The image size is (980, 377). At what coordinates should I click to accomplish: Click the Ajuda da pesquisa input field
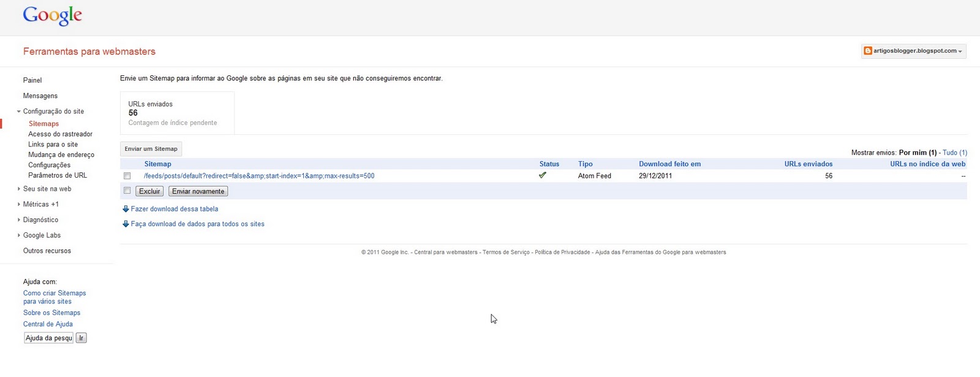pos(48,338)
